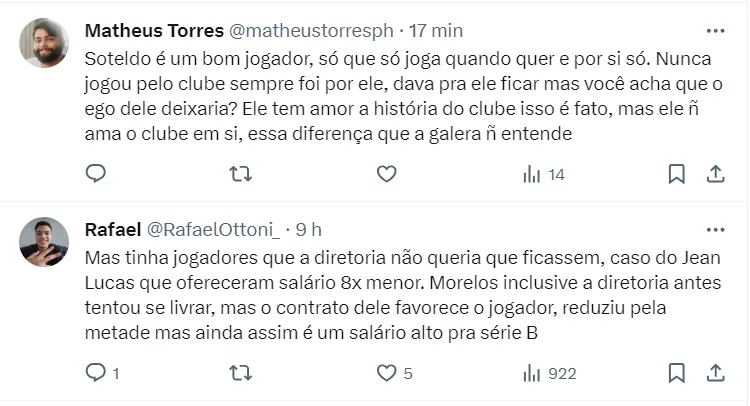
Task: Like Rafael's tweet with 5 likes
Action: 387,373
